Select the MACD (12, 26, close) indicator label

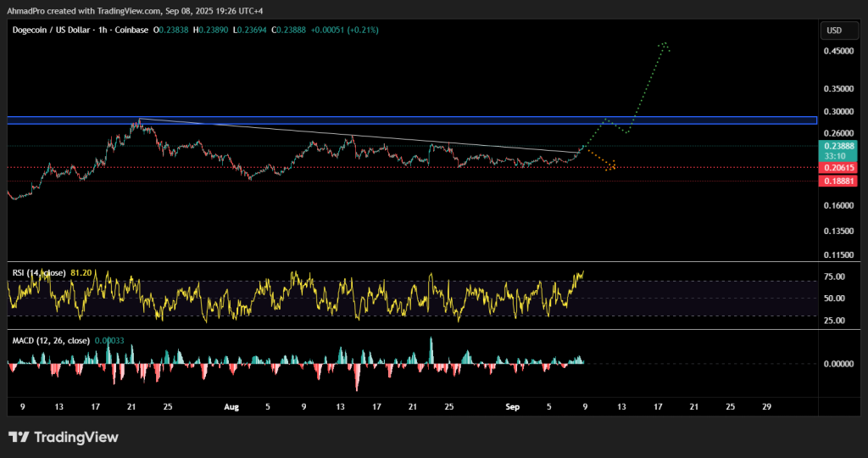click(x=53, y=341)
